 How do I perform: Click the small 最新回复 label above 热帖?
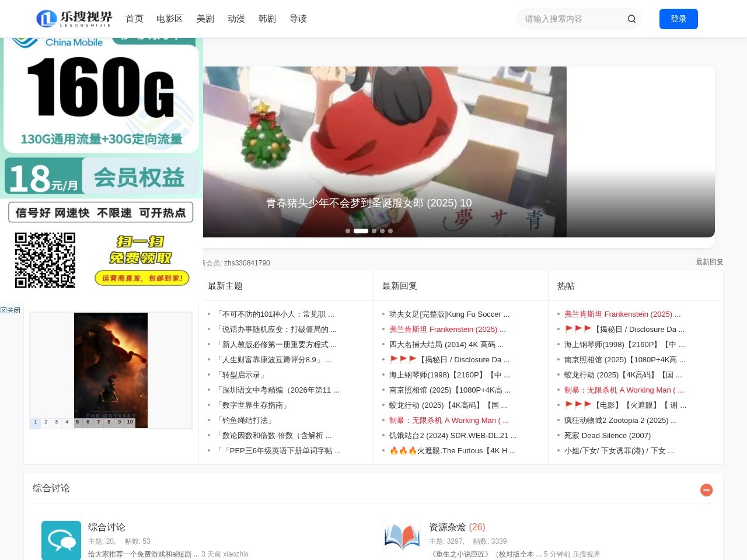[x=709, y=262]
